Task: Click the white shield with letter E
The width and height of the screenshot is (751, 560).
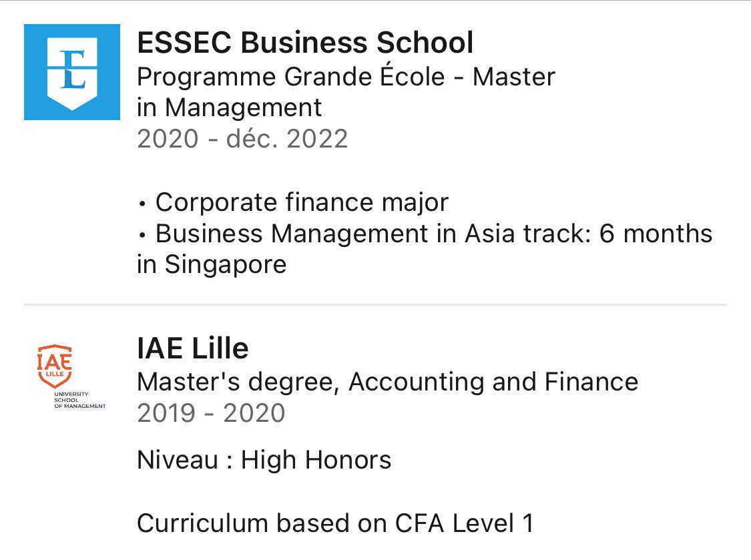Action: 72,74
